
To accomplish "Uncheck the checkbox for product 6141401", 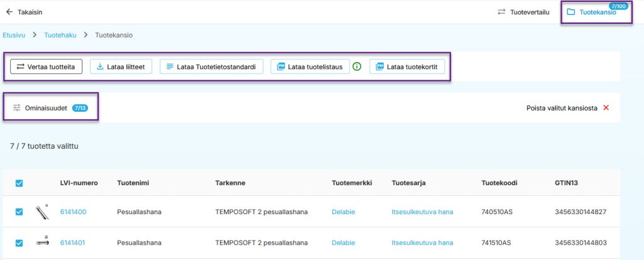I will 19,243.
